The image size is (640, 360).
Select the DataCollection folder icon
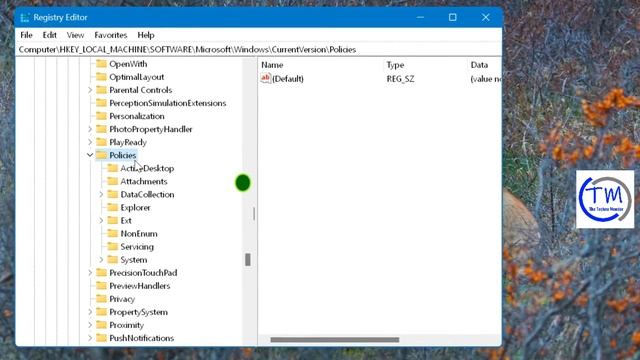tap(113, 194)
